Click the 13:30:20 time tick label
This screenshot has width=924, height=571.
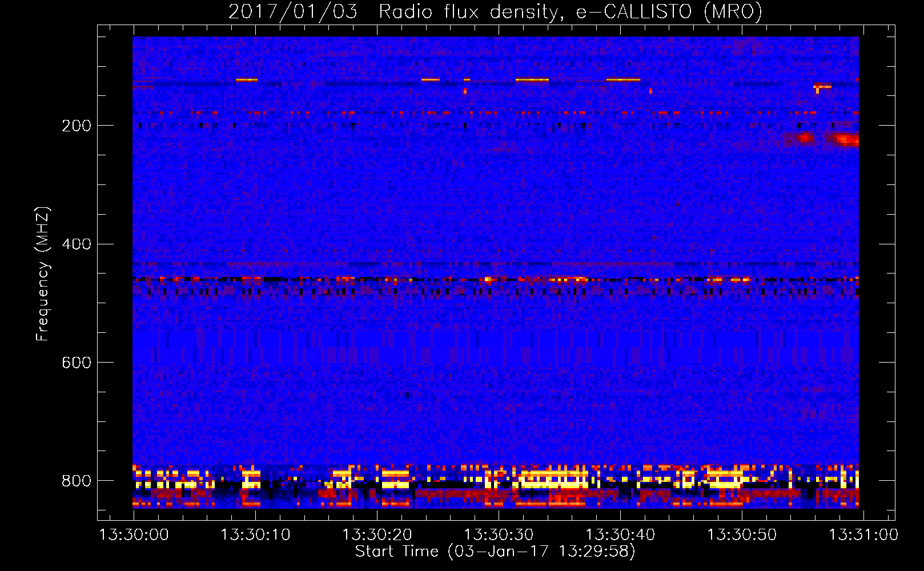point(377,535)
